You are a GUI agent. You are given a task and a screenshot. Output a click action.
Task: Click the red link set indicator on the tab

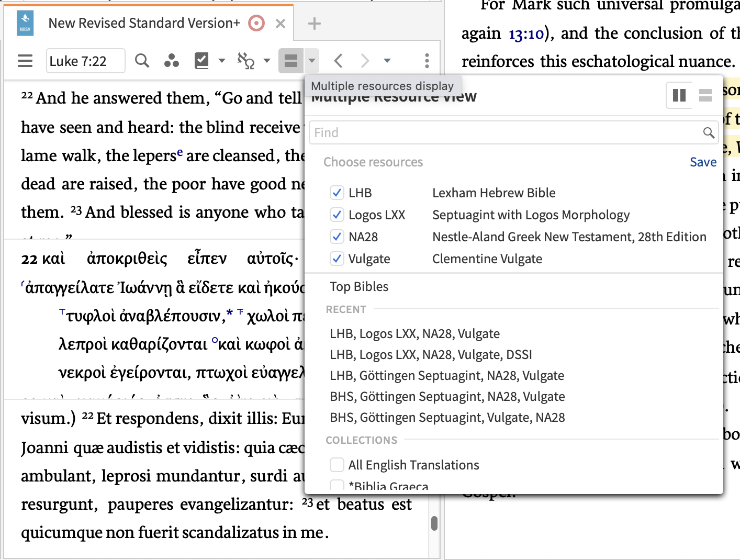pyautogui.click(x=256, y=23)
